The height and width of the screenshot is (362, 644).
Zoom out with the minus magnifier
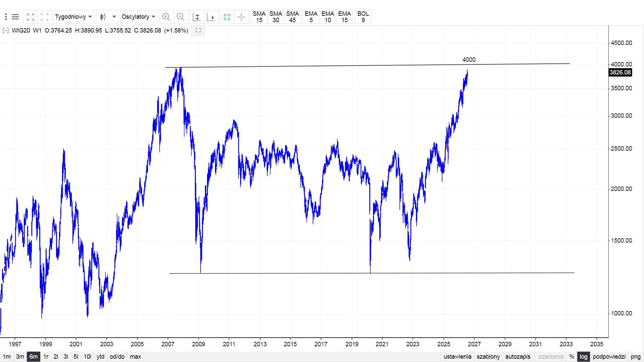[180, 17]
